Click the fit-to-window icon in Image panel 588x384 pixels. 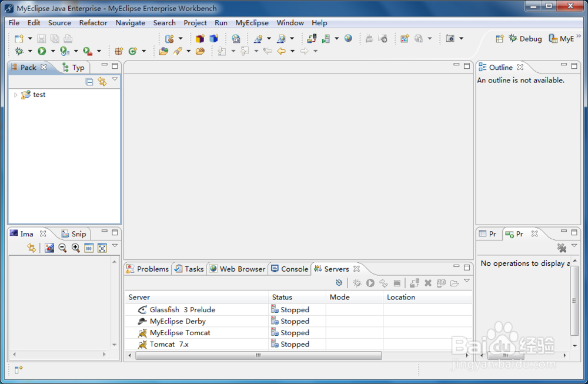coord(102,248)
